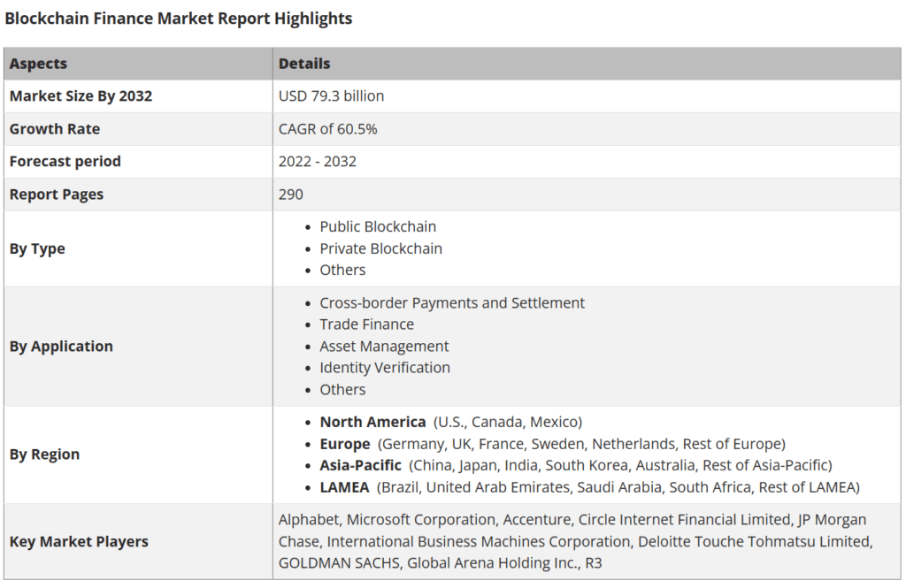Select the By Application row label
Viewport: 906px width, 588px height.
click(x=61, y=346)
